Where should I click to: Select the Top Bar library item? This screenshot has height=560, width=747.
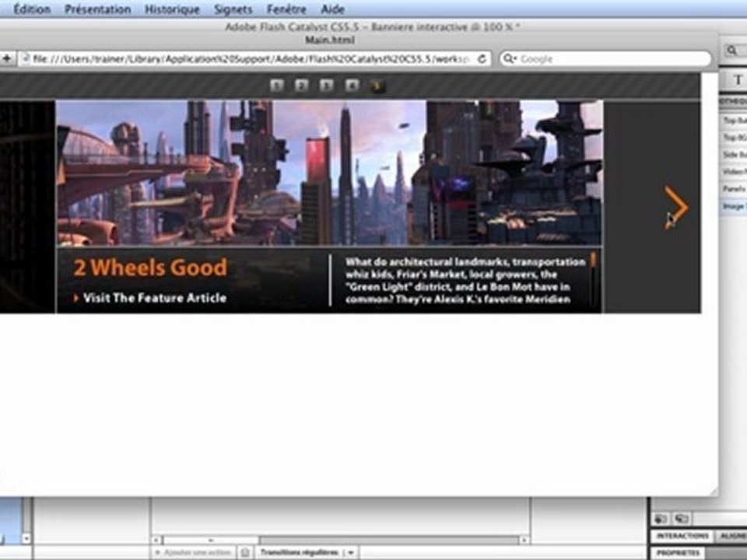click(734, 120)
